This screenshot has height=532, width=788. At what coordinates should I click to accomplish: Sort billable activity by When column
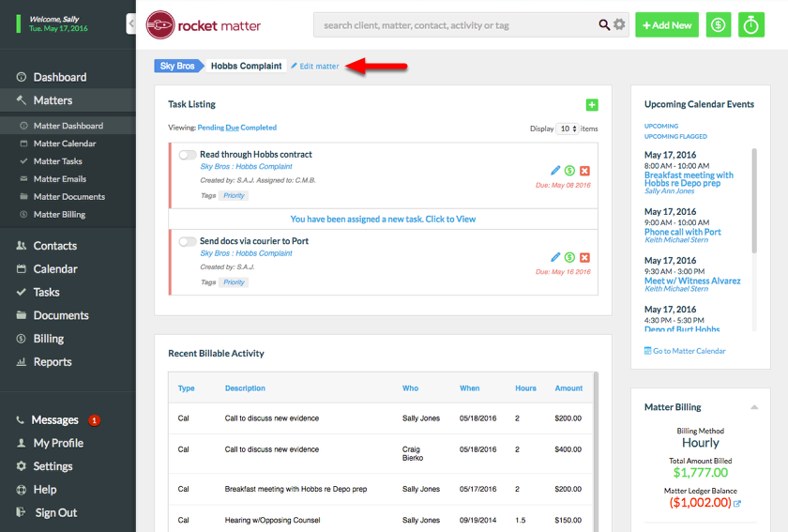click(x=469, y=388)
